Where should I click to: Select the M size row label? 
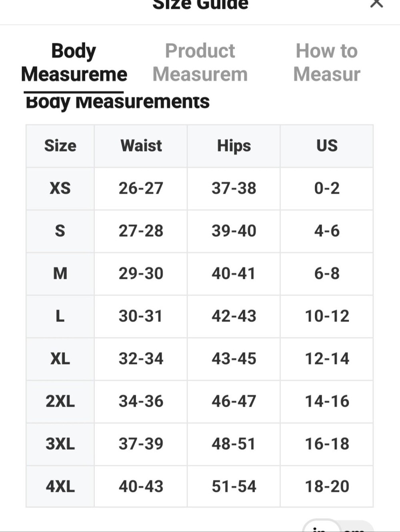coord(60,273)
